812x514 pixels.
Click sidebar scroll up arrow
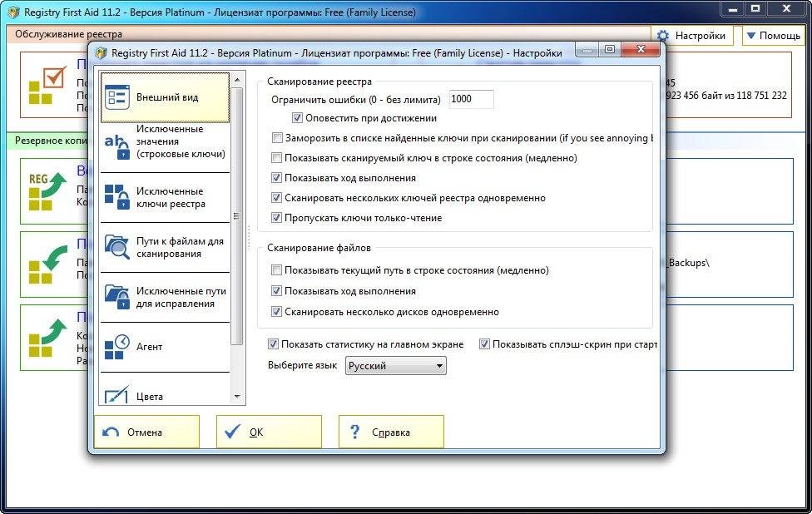point(237,80)
